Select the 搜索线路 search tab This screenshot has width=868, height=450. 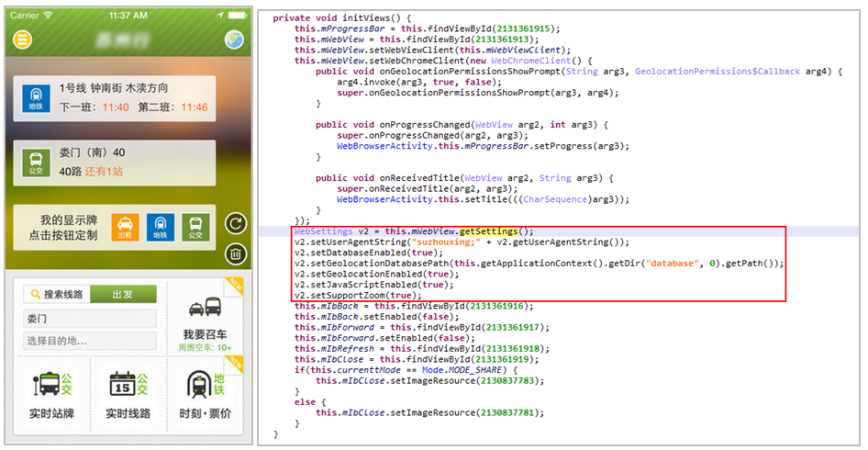(x=57, y=294)
